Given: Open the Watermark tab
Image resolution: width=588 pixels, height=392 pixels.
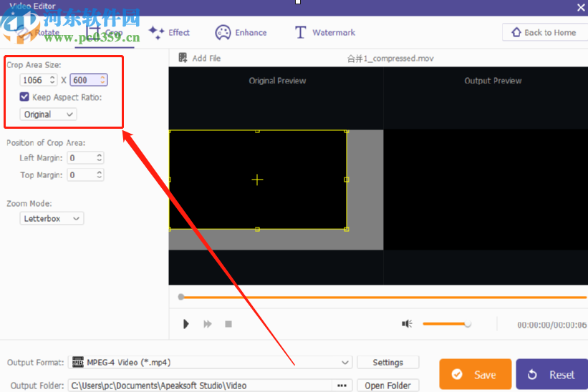Looking at the screenshot, I should click(324, 33).
